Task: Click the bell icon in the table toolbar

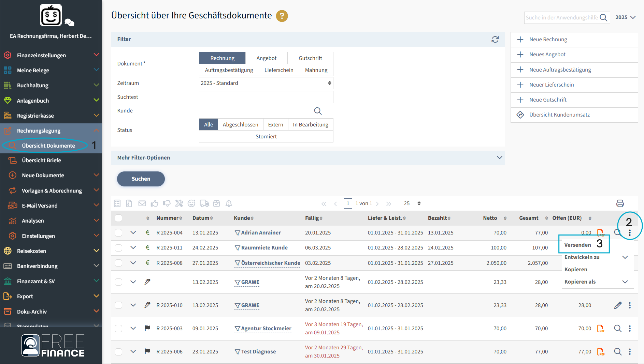Action: point(229,203)
